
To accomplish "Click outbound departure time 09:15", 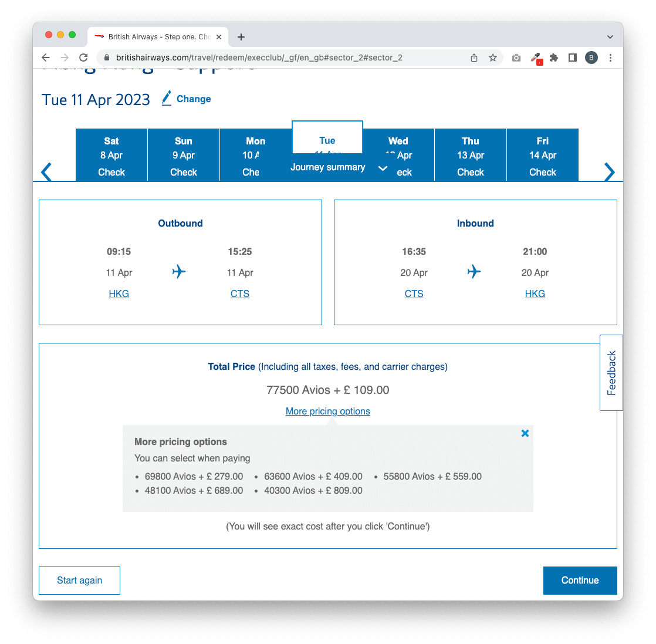I will click(119, 251).
